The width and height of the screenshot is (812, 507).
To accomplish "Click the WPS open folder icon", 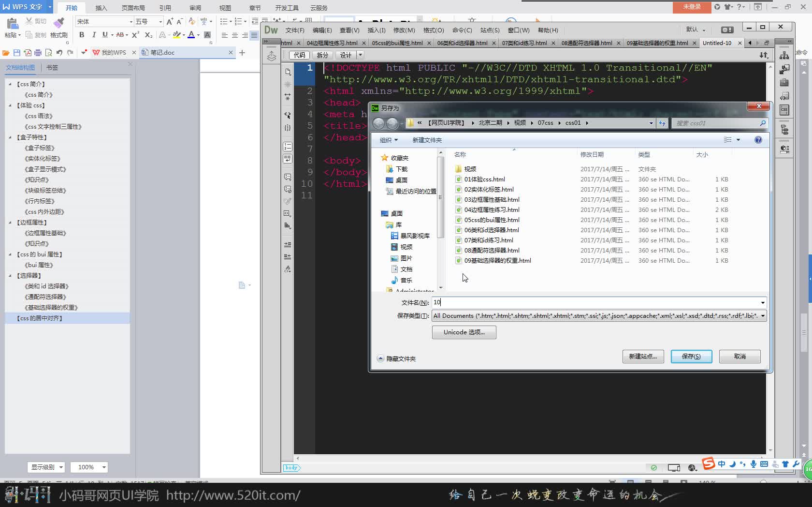I will click(6, 52).
